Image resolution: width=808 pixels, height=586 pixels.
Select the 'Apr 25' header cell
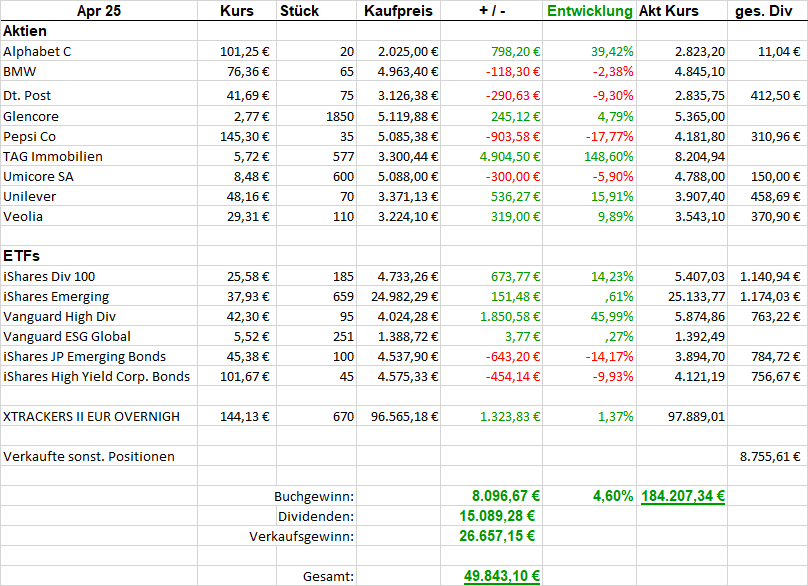pos(99,11)
